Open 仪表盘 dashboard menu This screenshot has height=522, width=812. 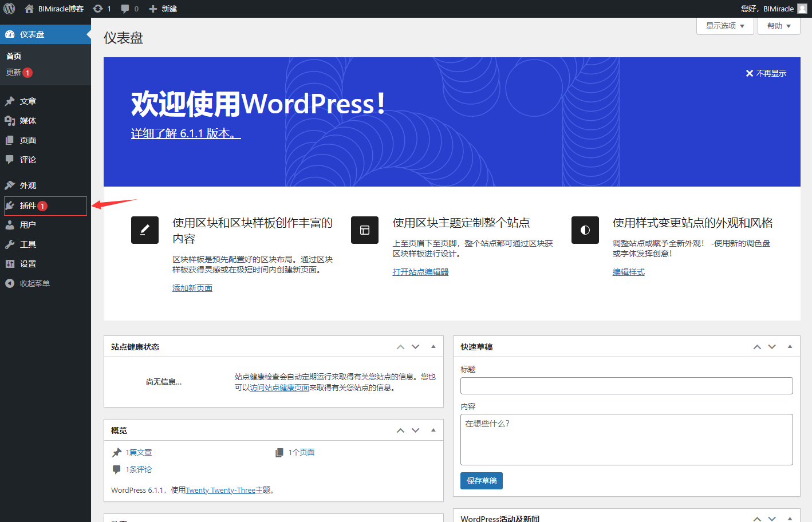pyautogui.click(x=45, y=34)
